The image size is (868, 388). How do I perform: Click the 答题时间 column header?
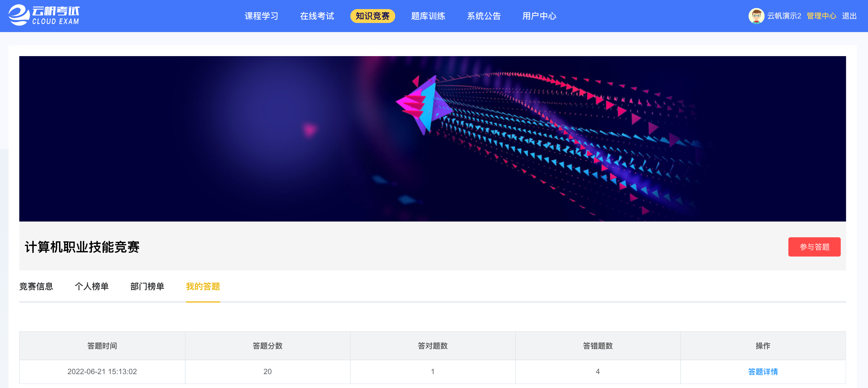pyautogui.click(x=102, y=346)
